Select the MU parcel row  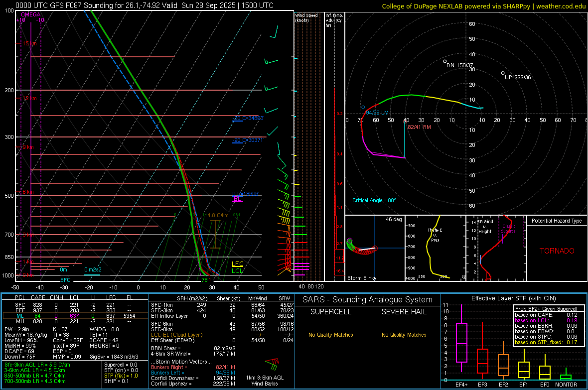point(75,321)
